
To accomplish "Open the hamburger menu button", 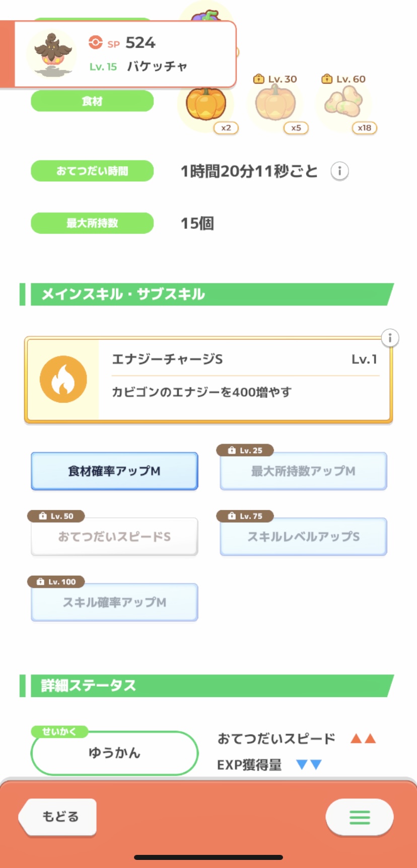I will (x=359, y=817).
